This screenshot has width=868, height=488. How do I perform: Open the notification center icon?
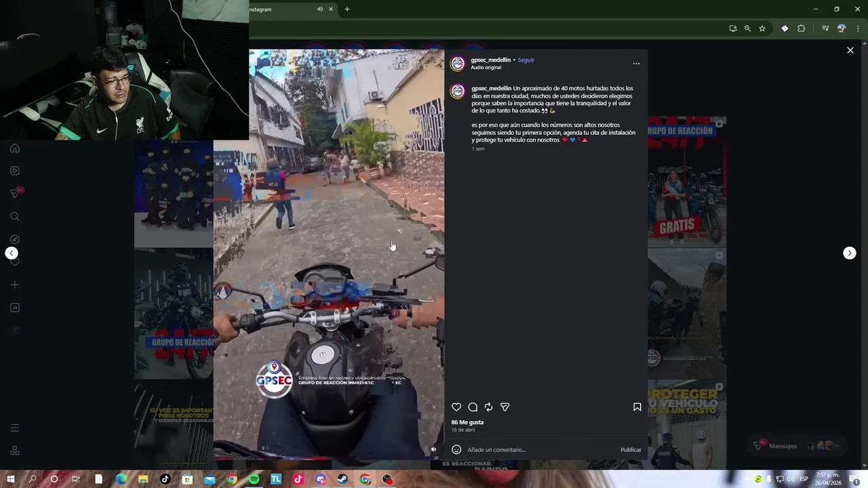point(854,479)
